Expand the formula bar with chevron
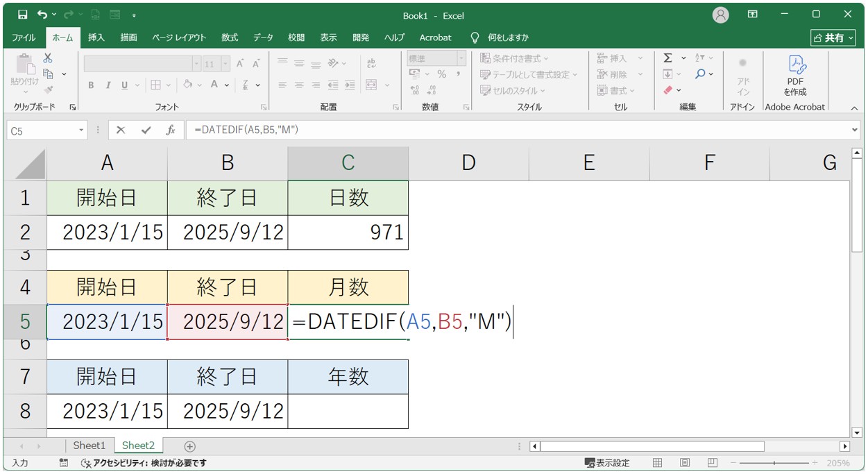This screenshot has height=474, width=868. point(854,130)
